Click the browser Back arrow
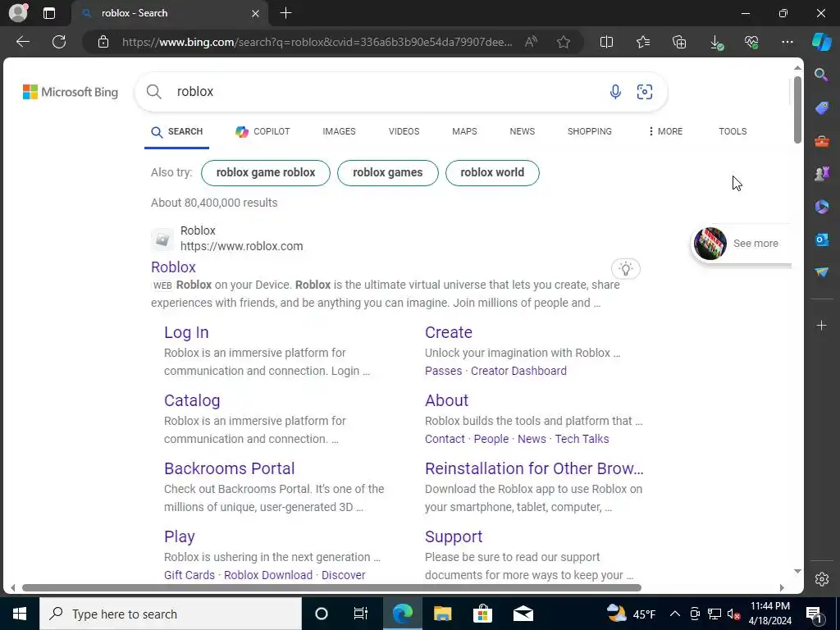This screenshot has height=630, width=840. click(x=22, y=42)
